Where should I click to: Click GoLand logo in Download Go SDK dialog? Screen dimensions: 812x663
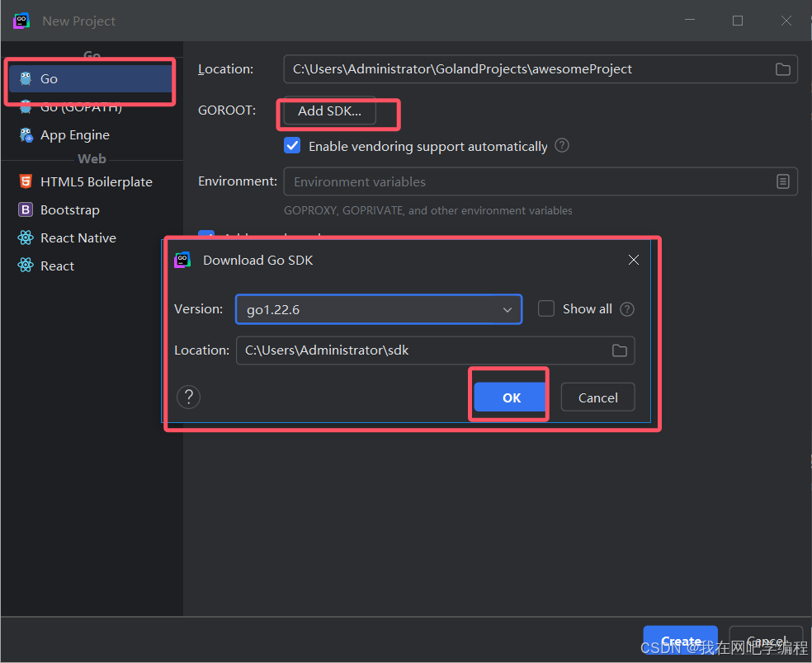click(x=182, y=260)
